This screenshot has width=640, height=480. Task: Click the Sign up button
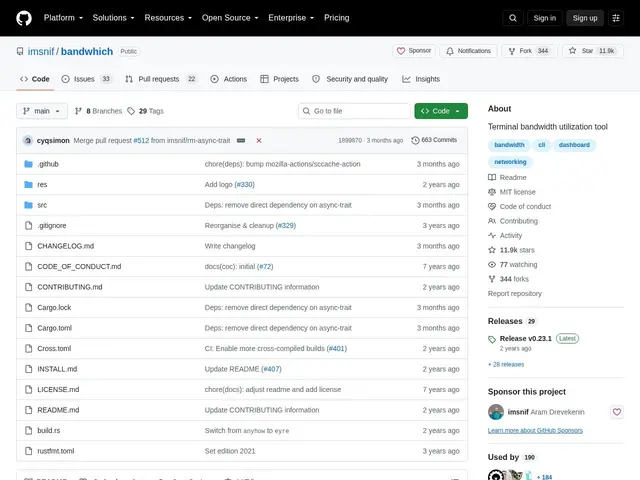(x=584, y=18)
